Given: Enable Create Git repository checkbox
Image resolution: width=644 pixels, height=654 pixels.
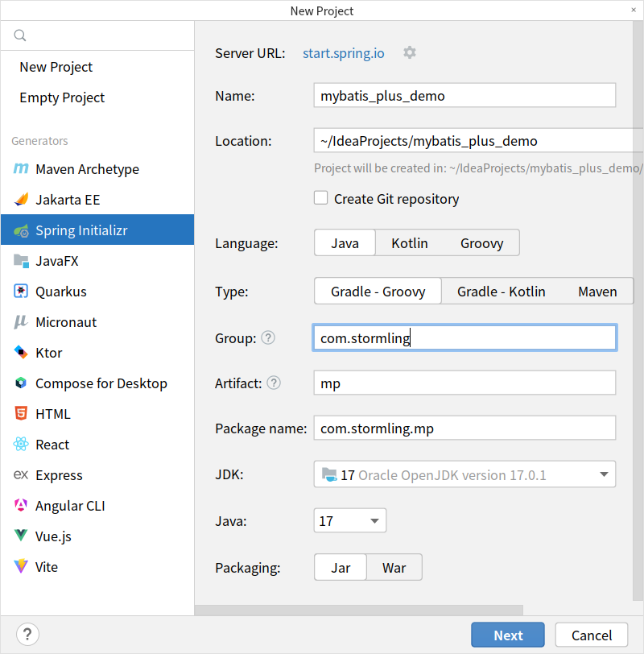Looking at the screenshot, I should (x=320, y=197).
